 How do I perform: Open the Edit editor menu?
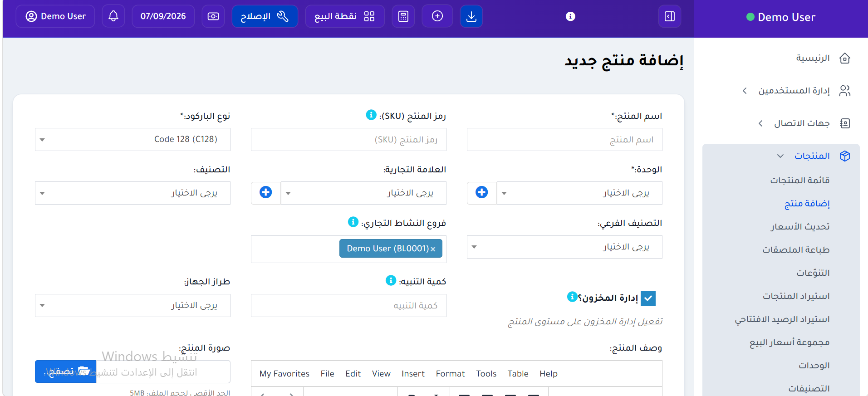353,374
